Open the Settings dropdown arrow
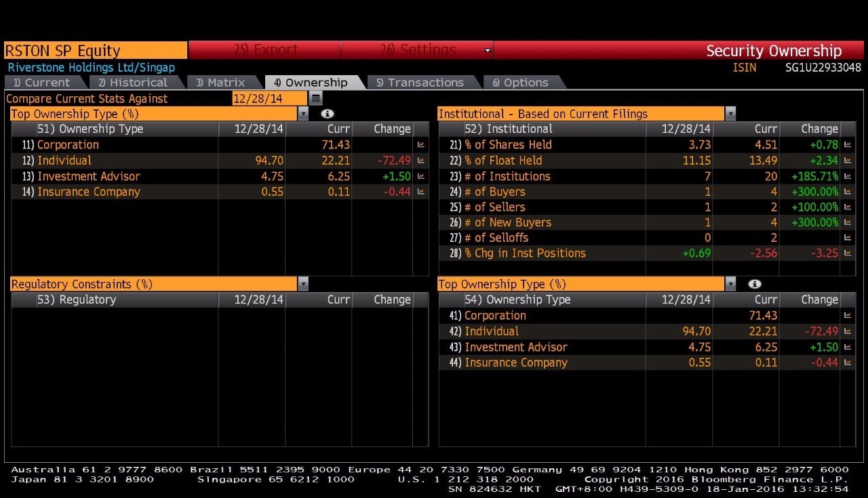 [x=488, y=50]
